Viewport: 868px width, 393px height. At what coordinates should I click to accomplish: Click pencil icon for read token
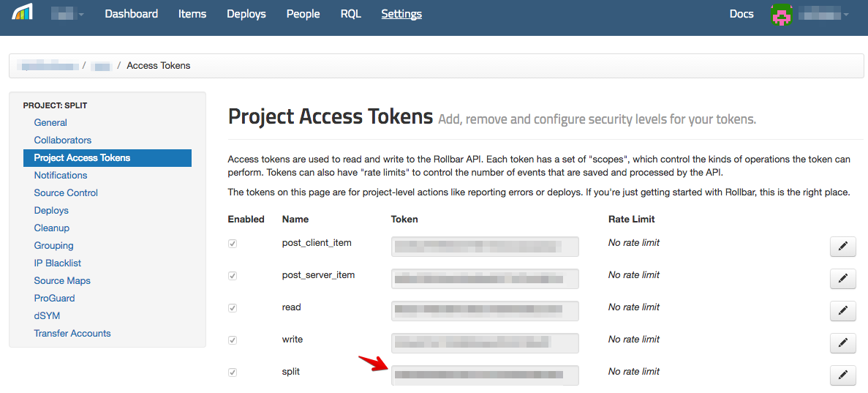click(842, 311)
